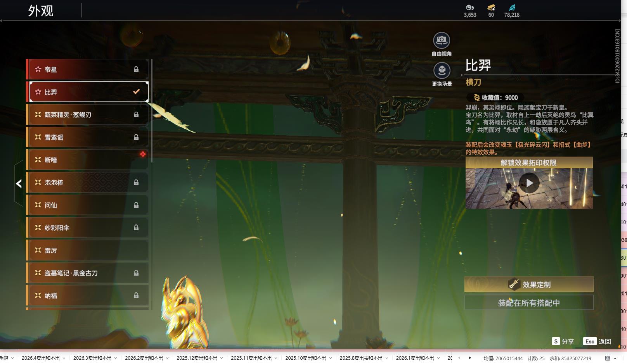
Task: Click the red marker icon on 断喑
Action: click(x=143, y=154)
